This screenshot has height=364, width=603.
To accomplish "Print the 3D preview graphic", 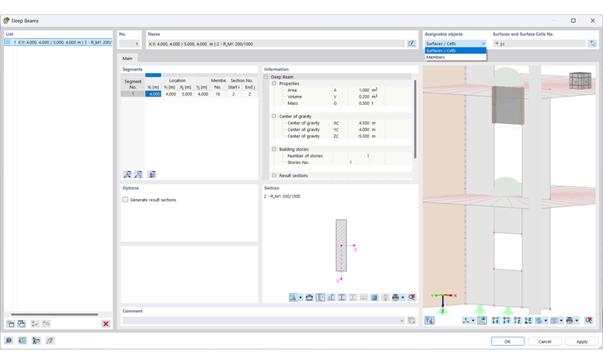I will click(570, 320).
